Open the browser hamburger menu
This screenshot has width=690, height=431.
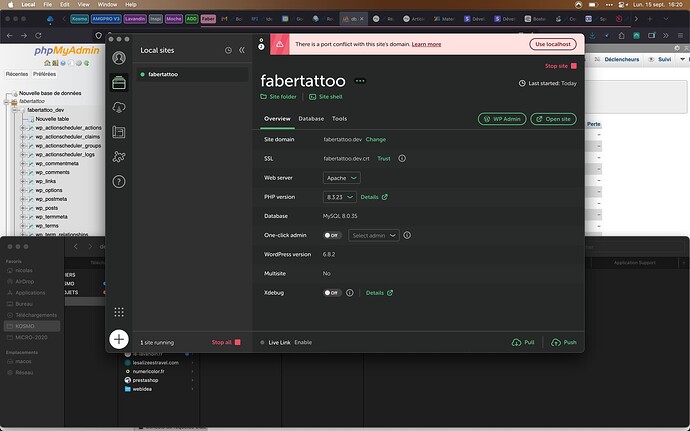pyautogui.click(x=680, y=35)
